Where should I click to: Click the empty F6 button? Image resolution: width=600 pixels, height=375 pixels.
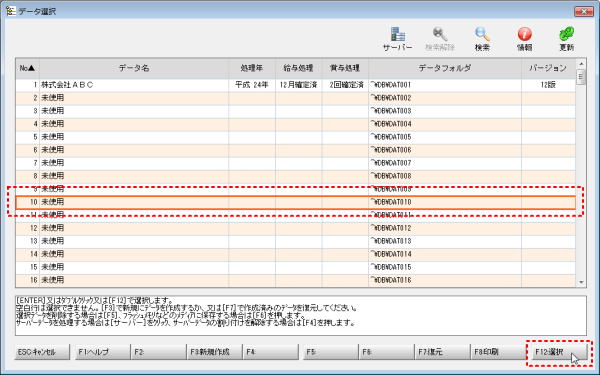[386, 352]
